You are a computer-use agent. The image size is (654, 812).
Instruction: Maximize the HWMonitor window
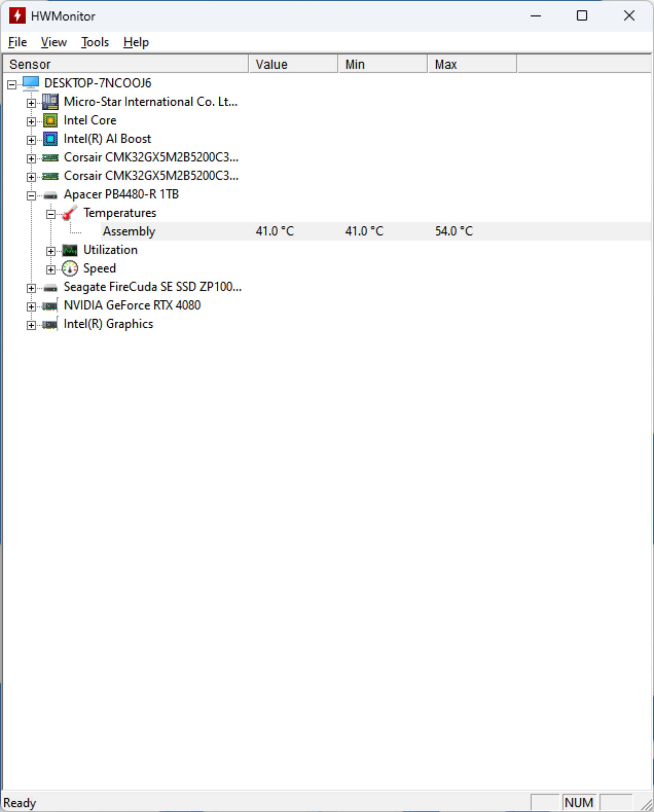[x=582, y=16]
